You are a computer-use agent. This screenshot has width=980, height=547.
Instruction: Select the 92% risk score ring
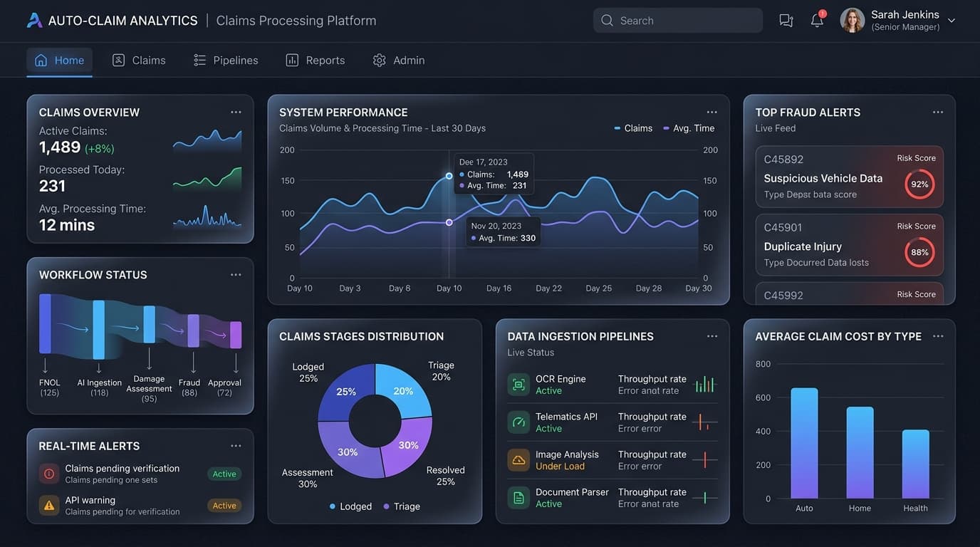919,184
